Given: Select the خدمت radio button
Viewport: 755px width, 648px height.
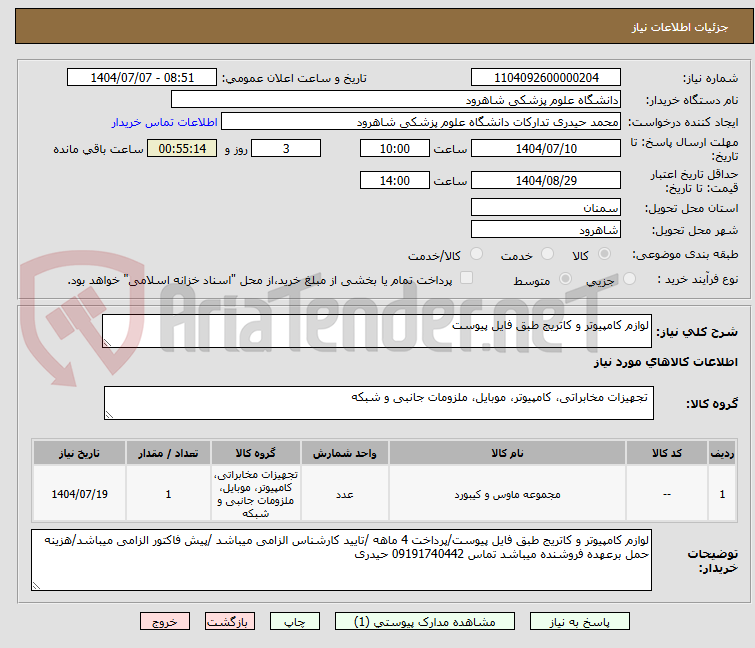Looking at the screenshot, I should [547, 254].
